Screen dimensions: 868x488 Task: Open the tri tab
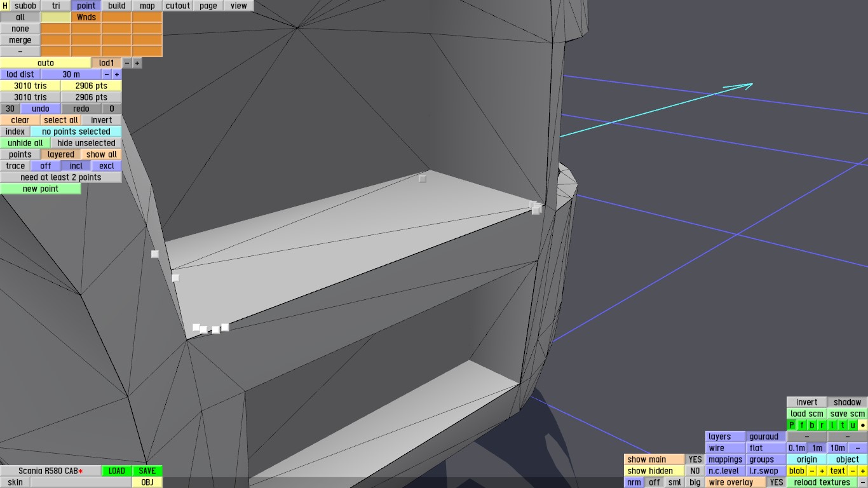56,6
